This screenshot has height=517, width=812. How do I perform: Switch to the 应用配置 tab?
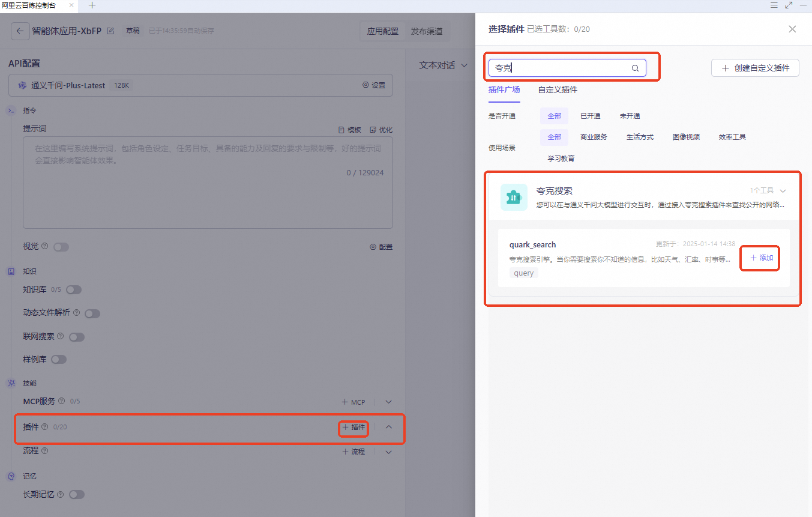click(x=383, y=31)
